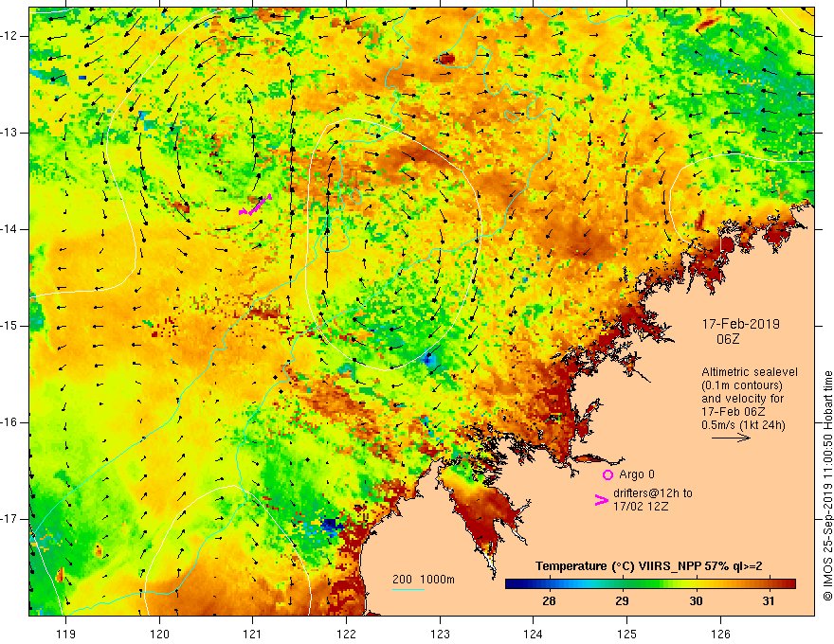Image resolution: width=834 pixels, height=644 pixels.
Task: Click the IMOS copyright timestamp text
Action: point(827,486)
